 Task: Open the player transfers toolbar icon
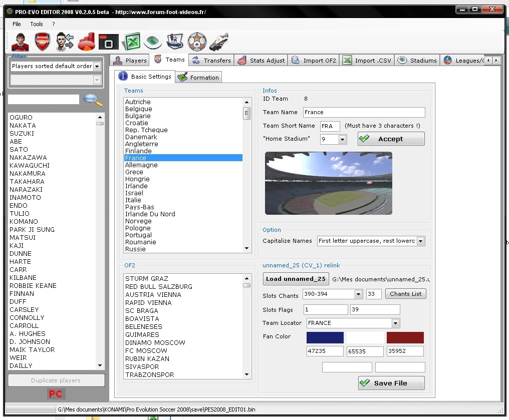tap(64, 42)
